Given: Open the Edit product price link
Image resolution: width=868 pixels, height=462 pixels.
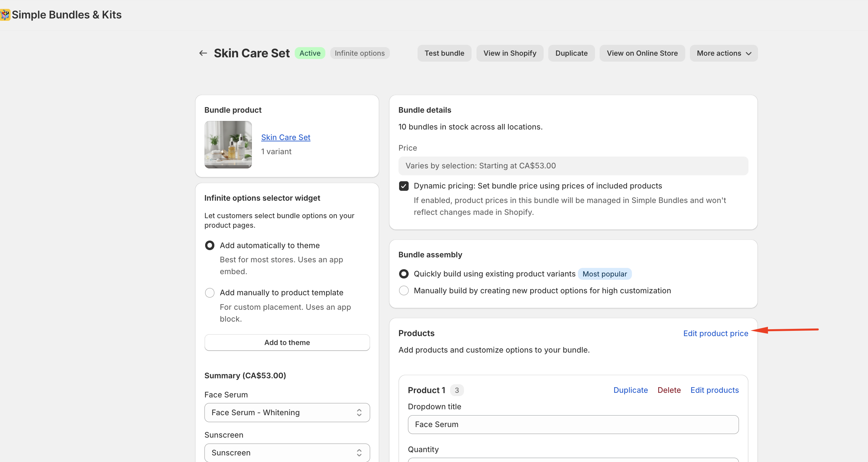Looking at the screenshot, I should pyautogui.click(x=715, y=333).
